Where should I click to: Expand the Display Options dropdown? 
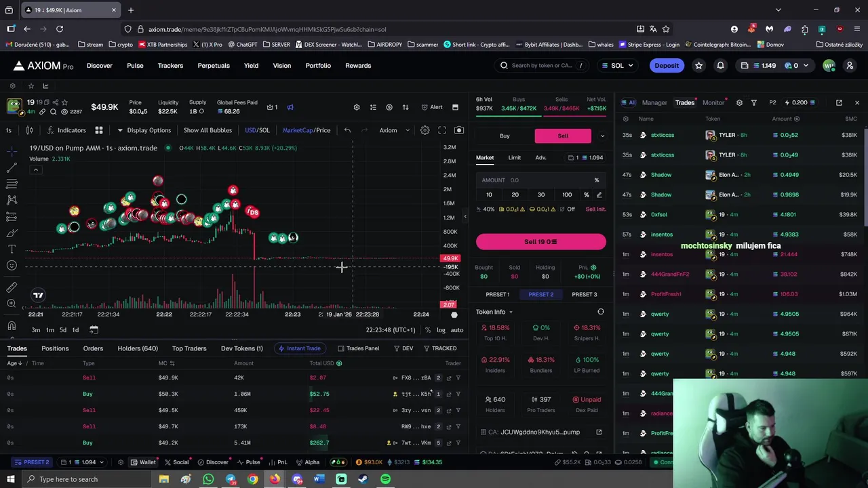(x=144, y=130)
